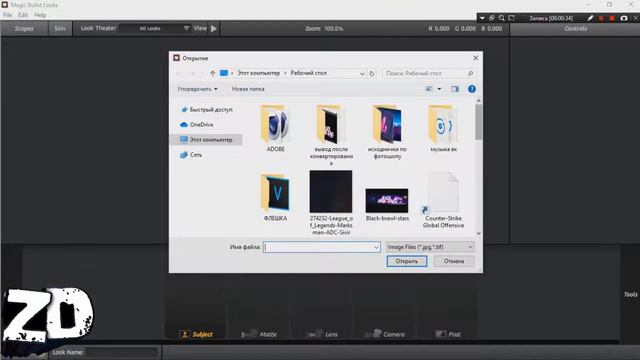This screenshot has height=360, width=640.
Task: Select the 'музыка вк' folder
Action: pos(443,129)
